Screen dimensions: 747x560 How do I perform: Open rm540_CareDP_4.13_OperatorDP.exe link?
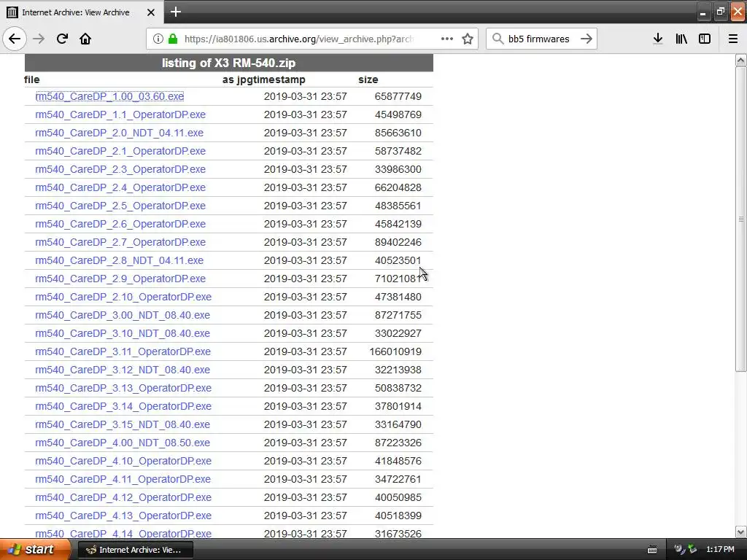tap(123, 516)
